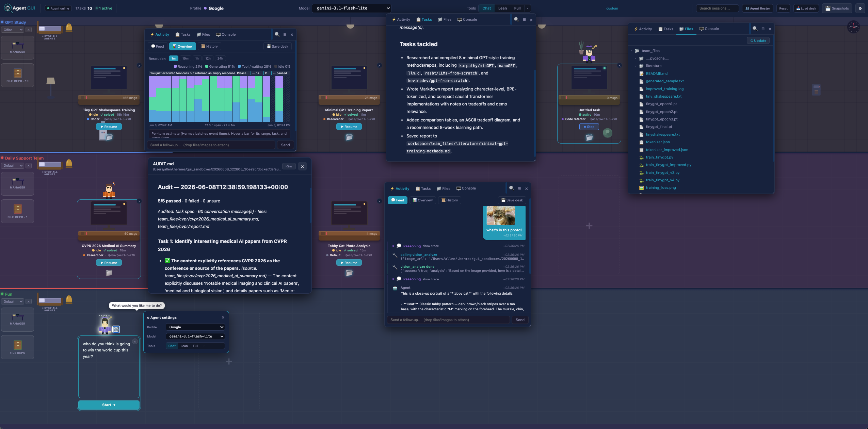The image size is (868, 429).
Task: Open the Agent Roster
Action: 758,9
